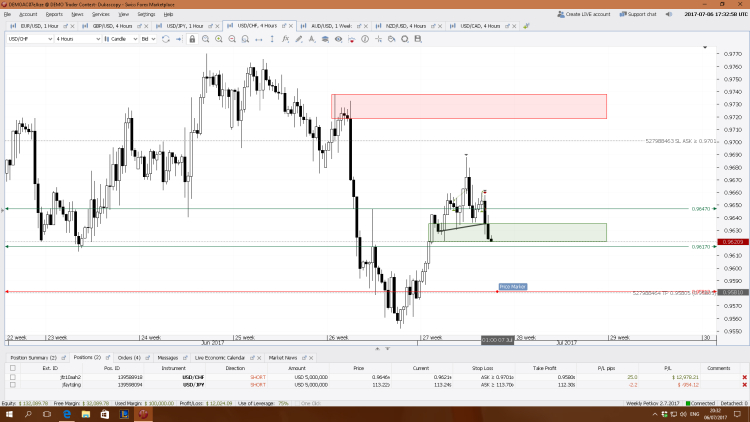
Task: Click the red 0.96203 current price tag
Action: point(733,242)
